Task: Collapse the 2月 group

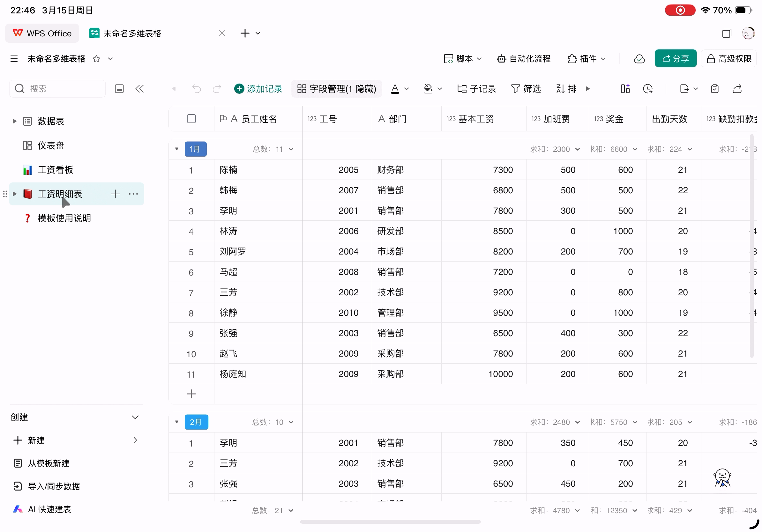Action: [176, 422]
